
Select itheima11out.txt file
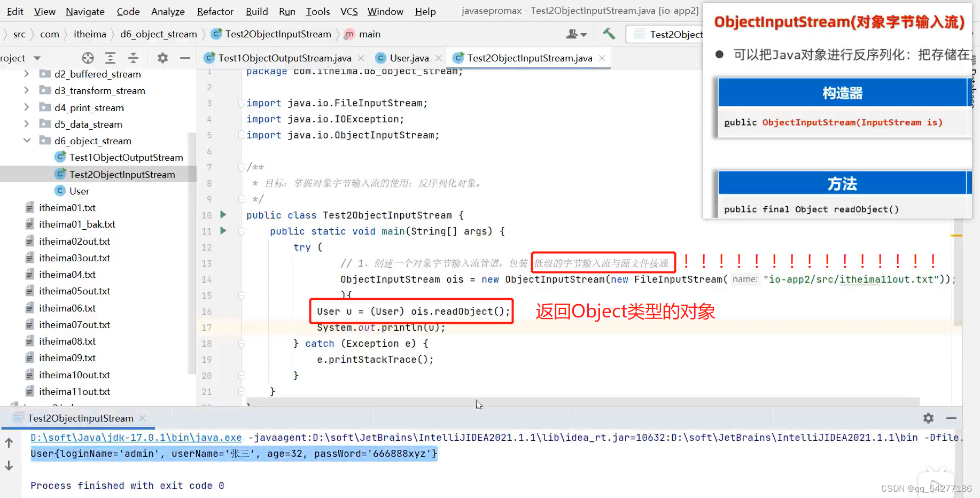(x=74, y=391)
